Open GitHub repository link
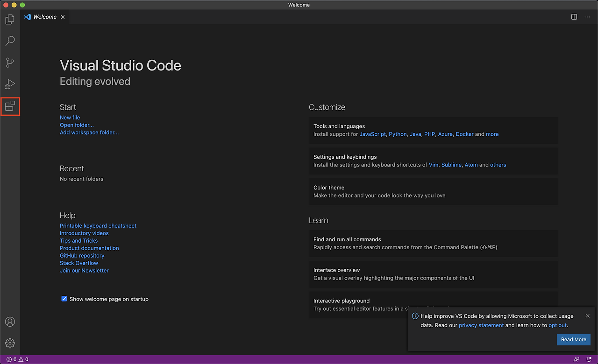Viewport: 598px width, 364px height. pos(82,256)
